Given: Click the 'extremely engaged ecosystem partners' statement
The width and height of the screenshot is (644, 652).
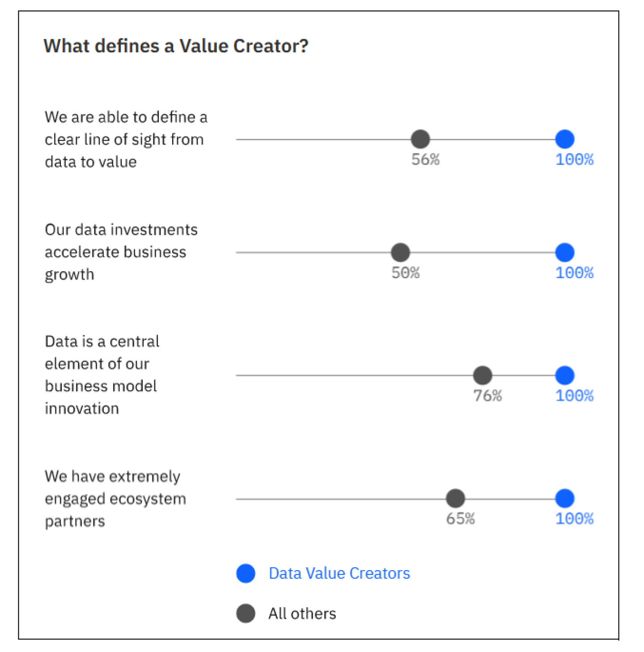Looking at the screenshot, I should pos(115,499).
